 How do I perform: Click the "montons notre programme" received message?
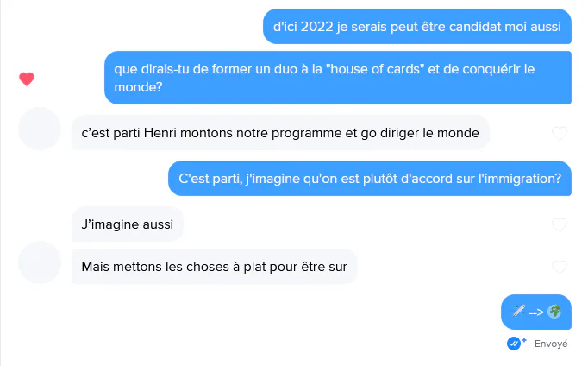(280, 133)
